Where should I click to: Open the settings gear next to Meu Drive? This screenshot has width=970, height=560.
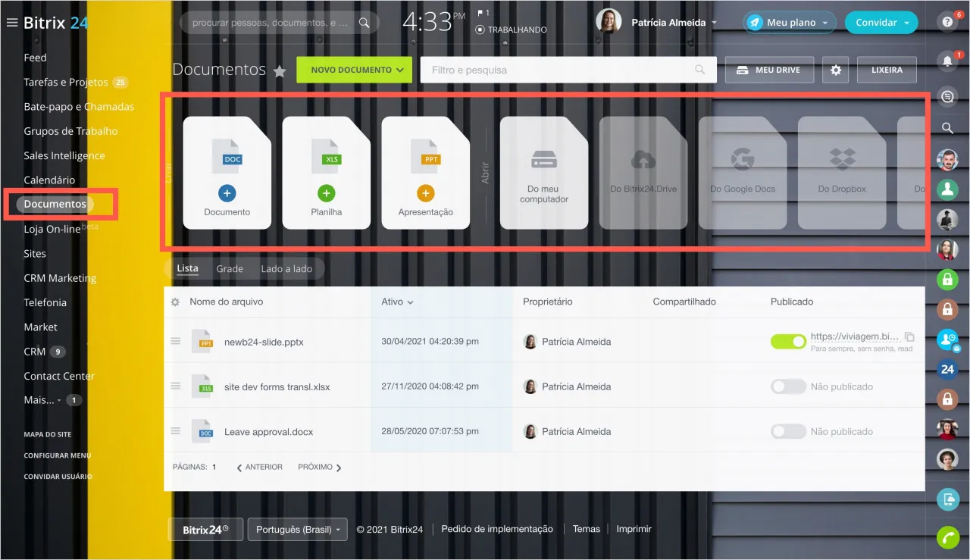tap(836, 70)
